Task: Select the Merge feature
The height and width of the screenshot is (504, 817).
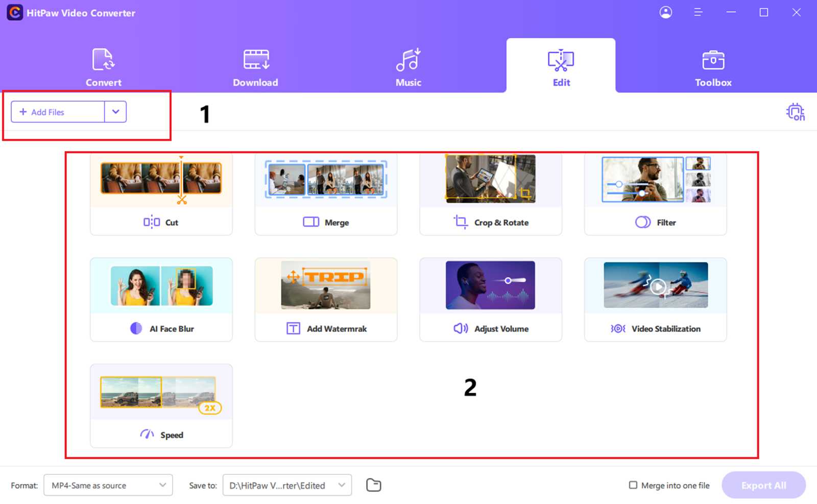Action: [x=326, y=194]
